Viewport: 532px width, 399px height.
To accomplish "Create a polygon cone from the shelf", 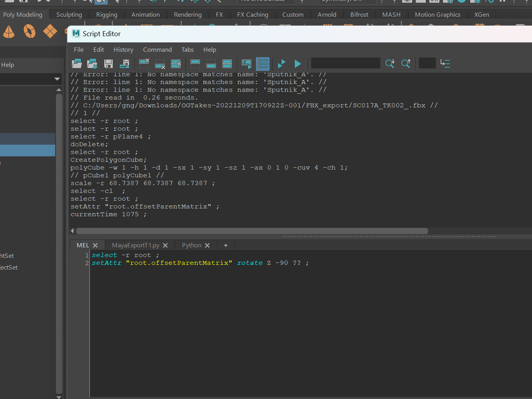I will pos(9,31).
